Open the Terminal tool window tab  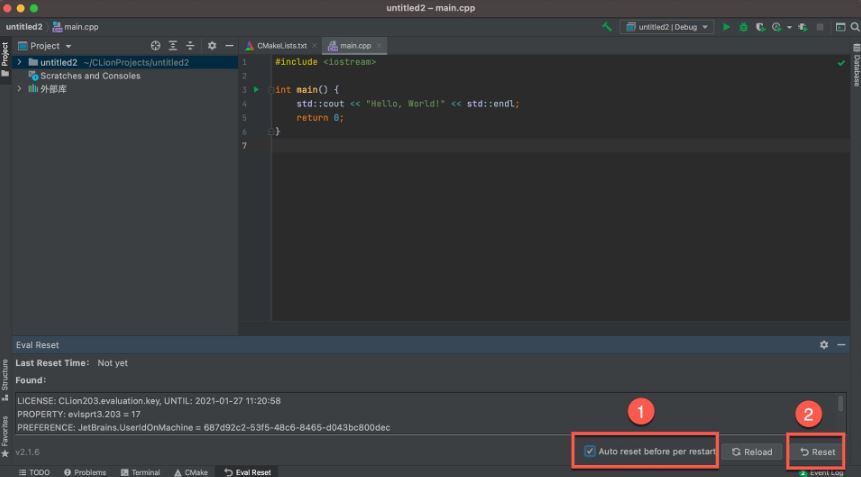point(140,472)
